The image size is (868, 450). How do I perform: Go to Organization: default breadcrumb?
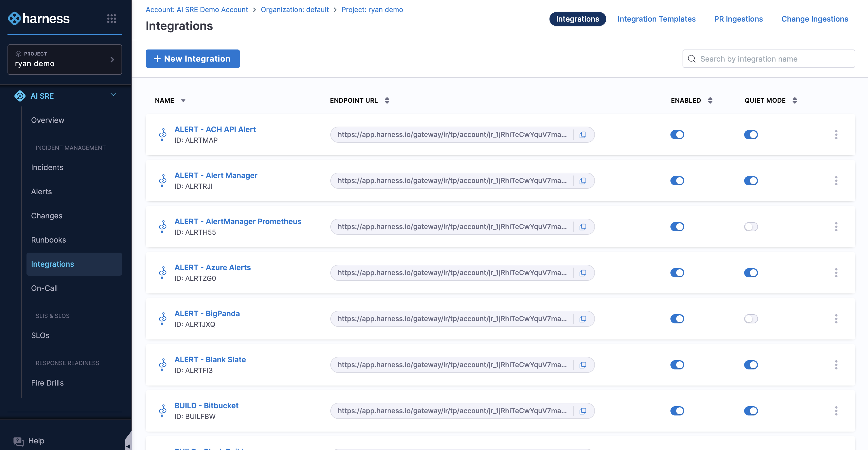(x=295, y=9)
